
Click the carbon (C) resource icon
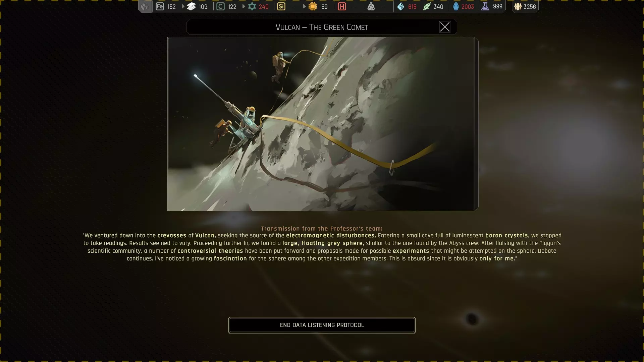tap(220, 6)
